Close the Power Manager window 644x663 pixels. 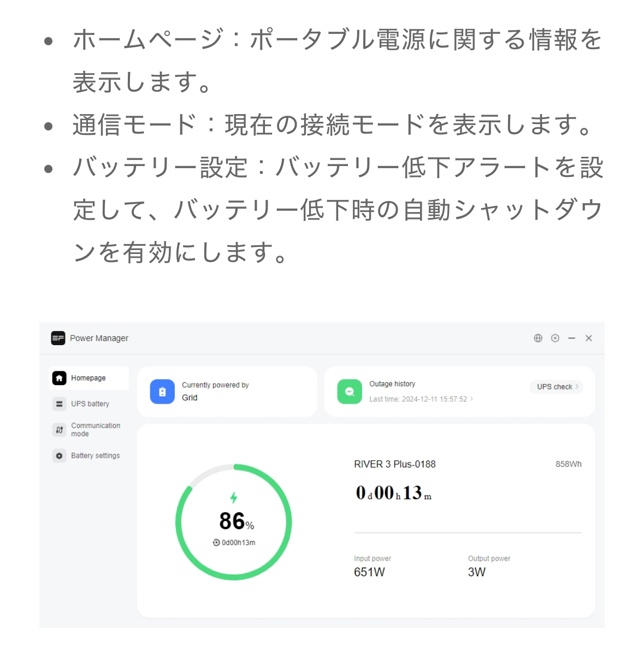(x=589, y=338)
